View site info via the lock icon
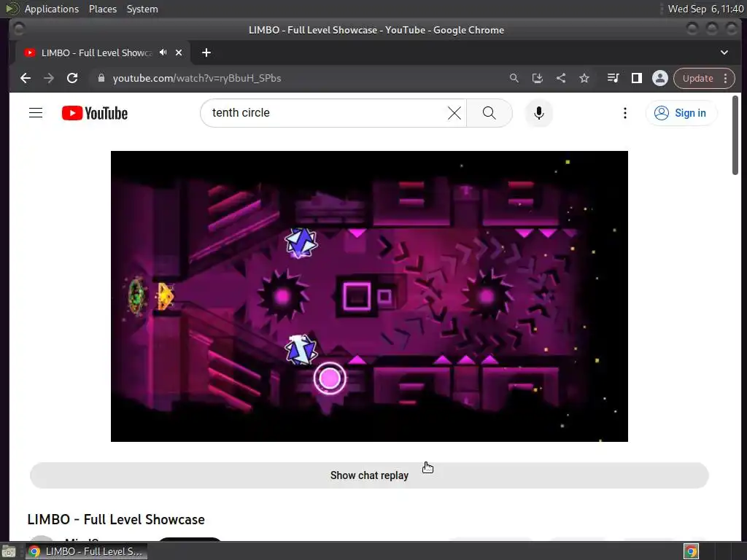 [x=101, y=78]
